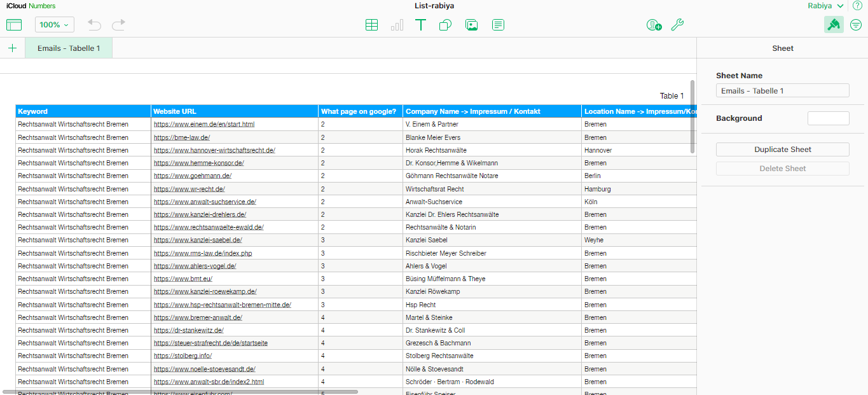Open the Background color swatch
Image resolution: width=868 pixels, height=395 pixels.
pyautogui.click(x=828, y=118)
